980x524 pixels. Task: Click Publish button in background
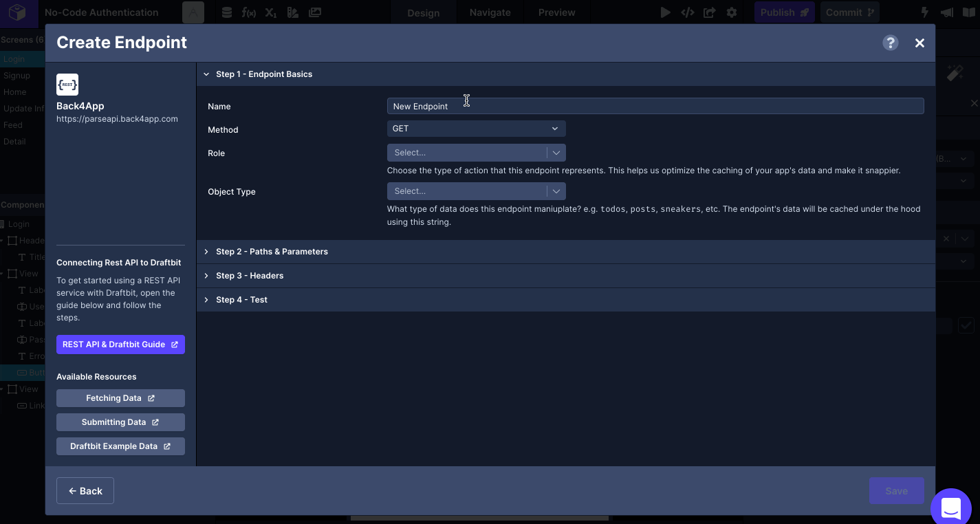(785, 12)
